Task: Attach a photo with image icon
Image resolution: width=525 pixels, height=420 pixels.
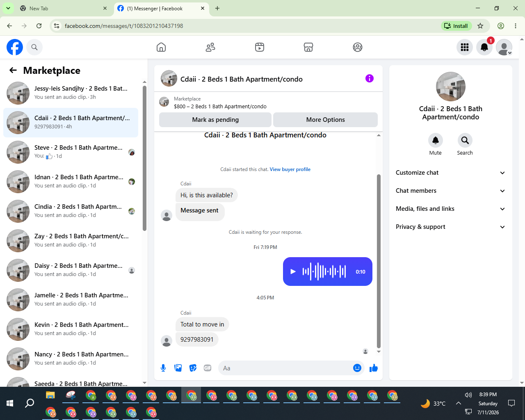Action: 178,368
